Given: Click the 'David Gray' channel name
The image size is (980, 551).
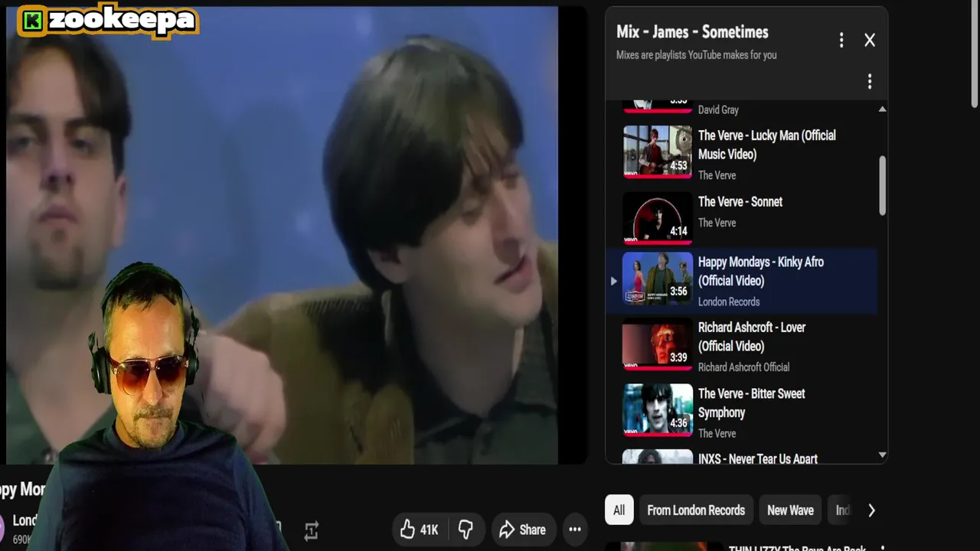Looking at the screenshot, I should click(718, 110).
